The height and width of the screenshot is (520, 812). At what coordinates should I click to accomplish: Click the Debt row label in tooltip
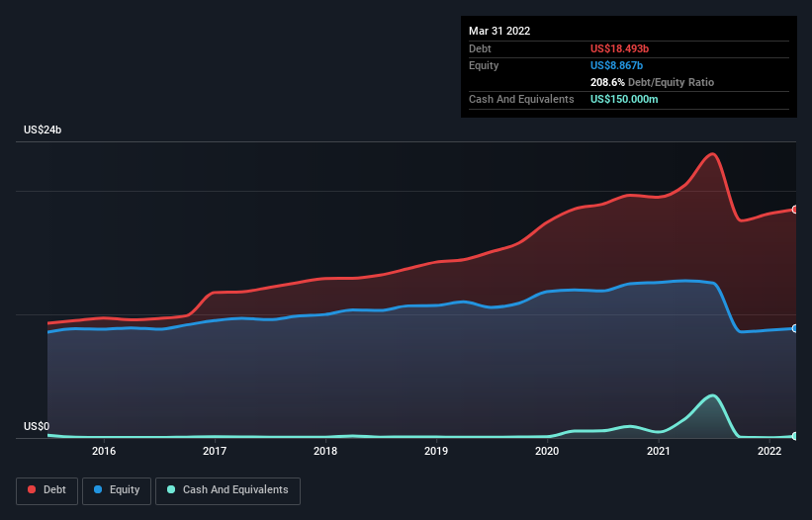point(480,48)
